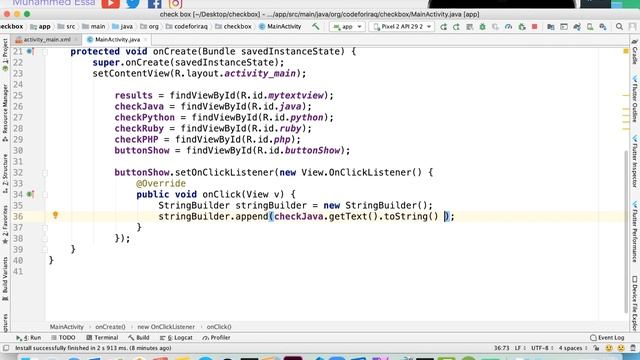Toggle the Flutter Performance panel
Viewport: 640px width, 360px height.
click(x=635, y=231)
